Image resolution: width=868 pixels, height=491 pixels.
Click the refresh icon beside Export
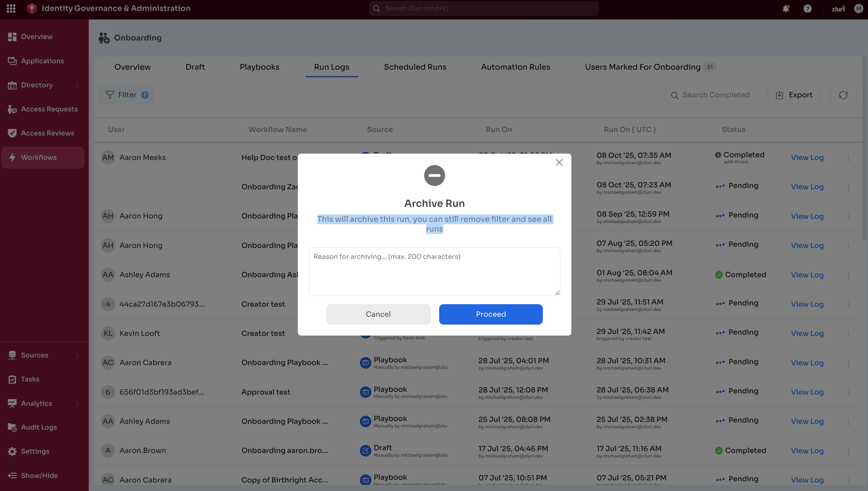pyautogui.click(x=843, y=95)
